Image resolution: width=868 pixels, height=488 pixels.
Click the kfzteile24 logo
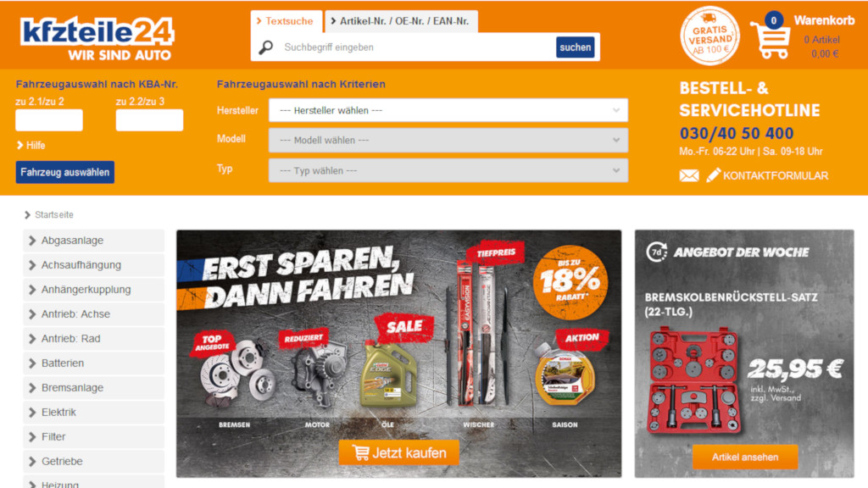coord(97,37)
